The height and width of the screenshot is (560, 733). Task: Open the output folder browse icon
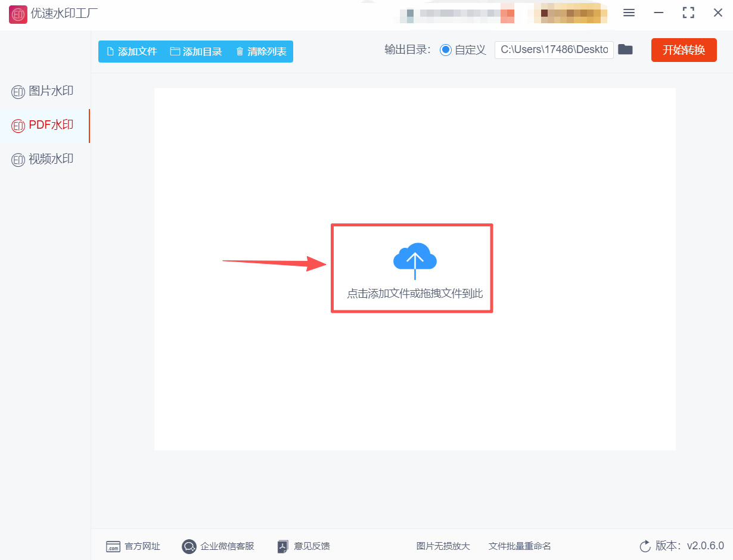pos(625,49)
